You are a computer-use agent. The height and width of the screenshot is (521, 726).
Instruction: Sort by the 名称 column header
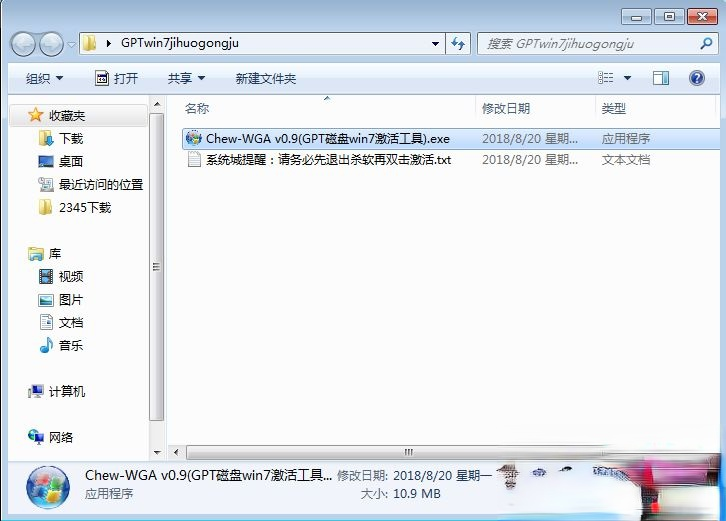197,108
